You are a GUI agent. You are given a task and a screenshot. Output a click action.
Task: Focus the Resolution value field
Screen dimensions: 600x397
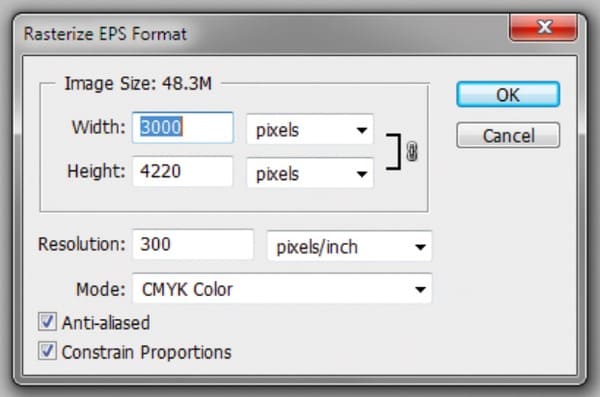point(193,244)
